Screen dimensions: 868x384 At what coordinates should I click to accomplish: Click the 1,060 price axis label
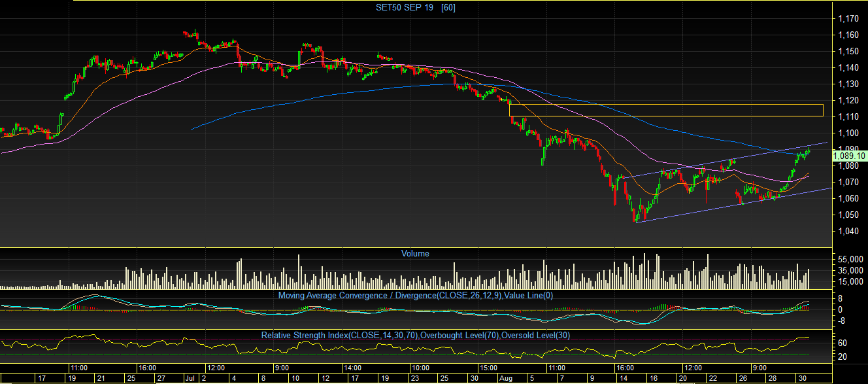pyautogui.click(x=848, y=198)
